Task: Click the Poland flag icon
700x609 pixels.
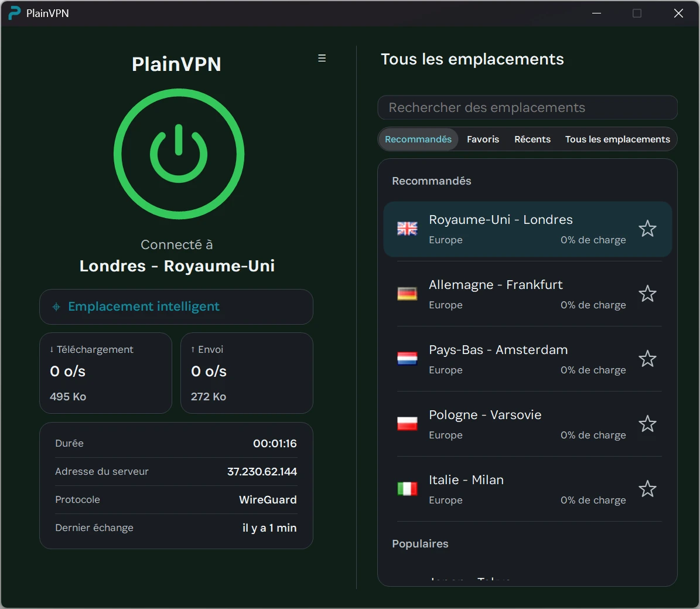Action: click(407, 424)
